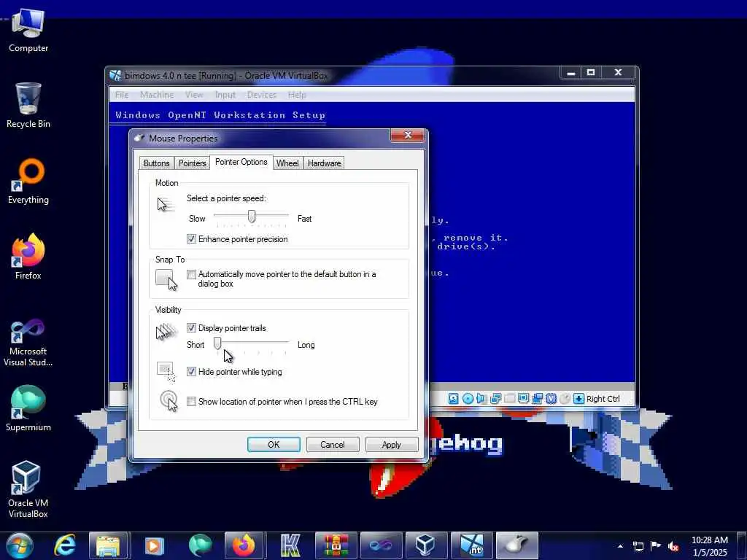Switch to the Buttons tab
This screenshot has width=747, height=560.
pyautogui.click(x=156, y=163)
